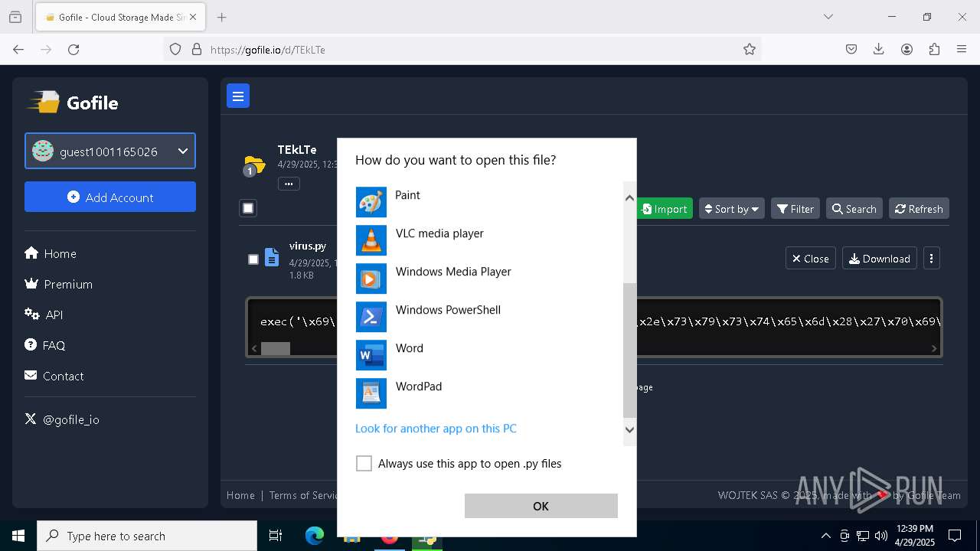Open the Filter button
Screen dimensions: 980x551
click(795, 209)
